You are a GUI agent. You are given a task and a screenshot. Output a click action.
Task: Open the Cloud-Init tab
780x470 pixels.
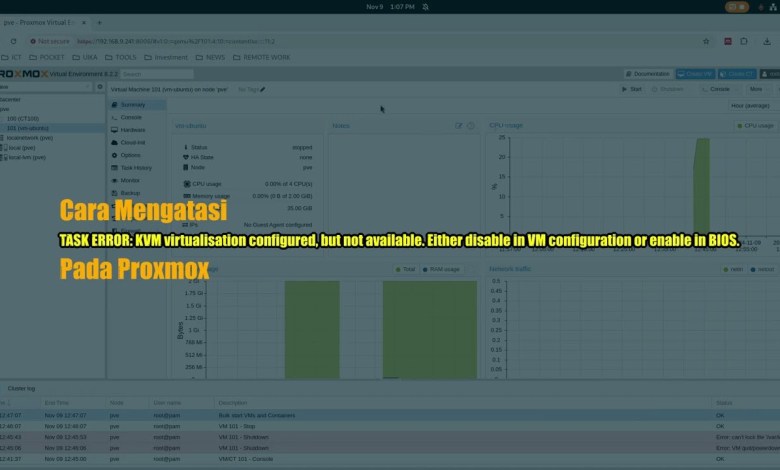(133, 142)
